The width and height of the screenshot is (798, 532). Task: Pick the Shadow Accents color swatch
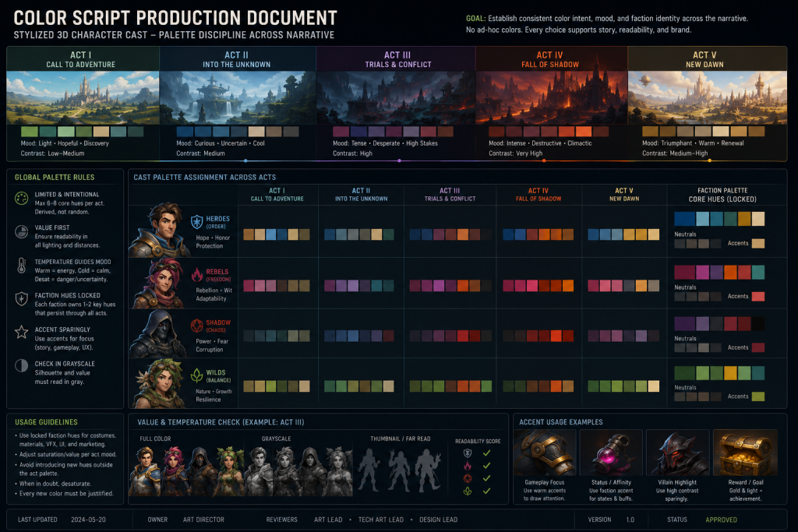758,347
